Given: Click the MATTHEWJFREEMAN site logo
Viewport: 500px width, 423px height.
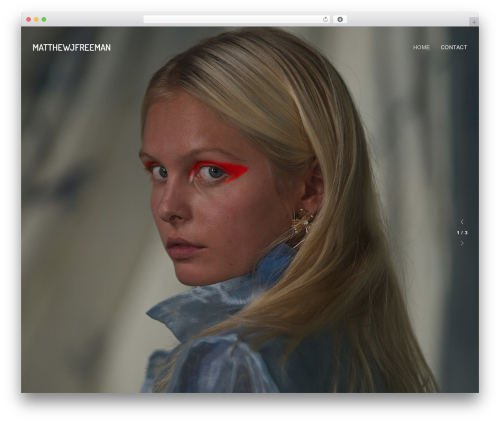Looking at the screenshot, I should click(x=71, y=47).
